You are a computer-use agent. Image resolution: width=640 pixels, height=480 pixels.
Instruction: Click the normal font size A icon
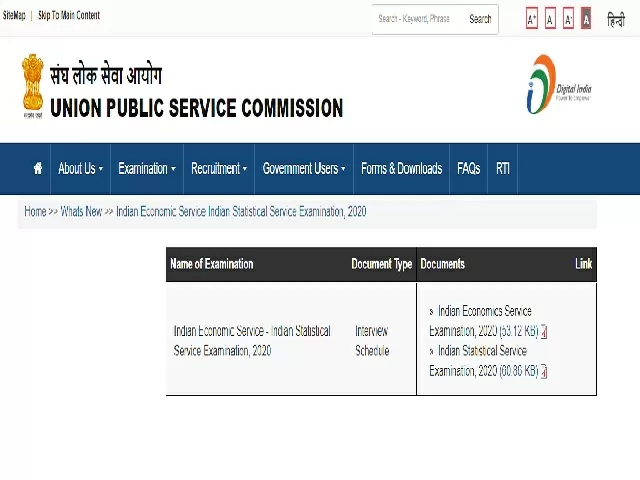click(550, 18)
